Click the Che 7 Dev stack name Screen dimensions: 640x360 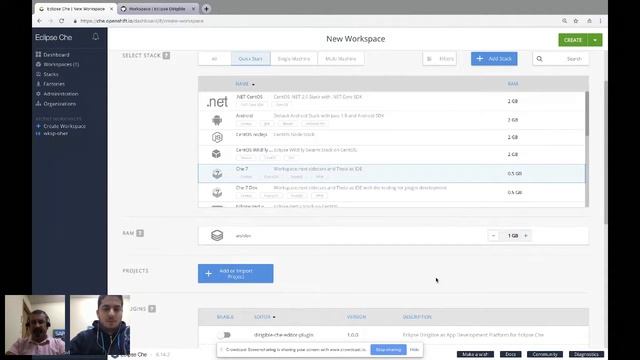247,188
